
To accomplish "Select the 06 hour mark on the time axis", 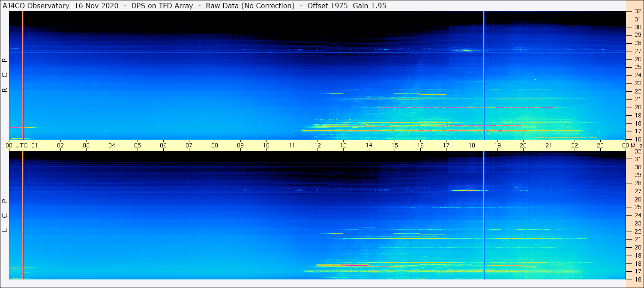I will coord(163,145).
